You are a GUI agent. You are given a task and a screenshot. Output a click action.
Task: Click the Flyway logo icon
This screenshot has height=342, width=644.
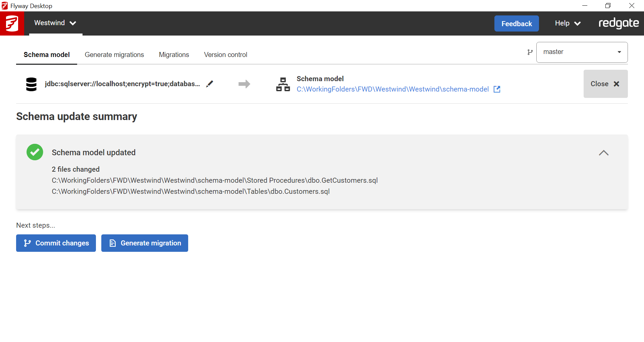12,23
